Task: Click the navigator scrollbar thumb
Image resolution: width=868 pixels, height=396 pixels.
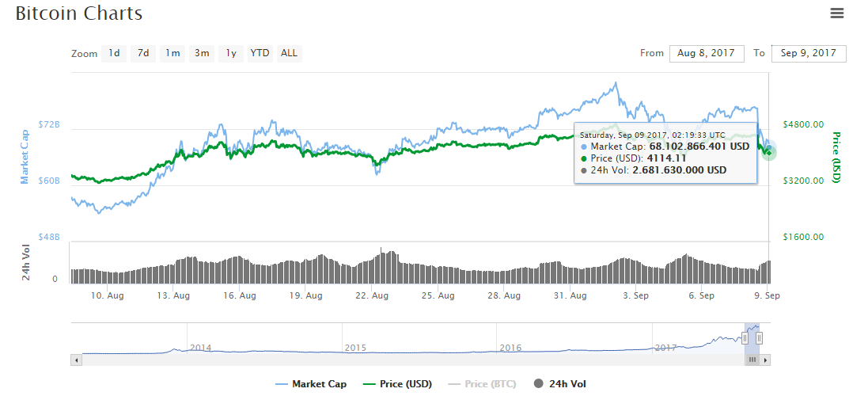Action: pyautogui.click(x=752, y=360)
